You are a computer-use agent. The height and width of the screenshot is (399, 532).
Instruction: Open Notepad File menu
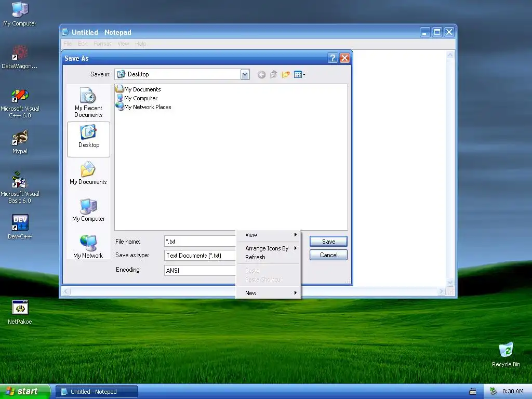click(x=68, y=44)
